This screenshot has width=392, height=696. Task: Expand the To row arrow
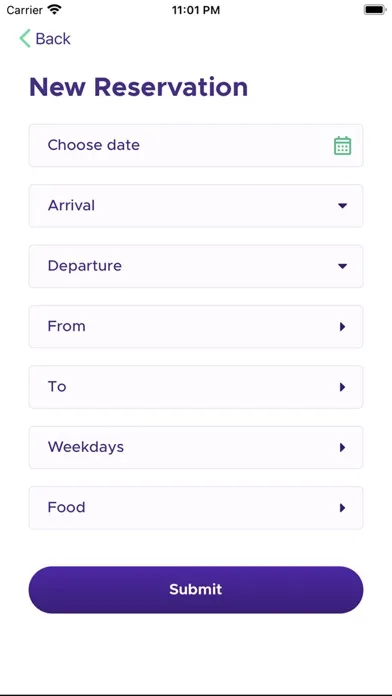point(342,387)
